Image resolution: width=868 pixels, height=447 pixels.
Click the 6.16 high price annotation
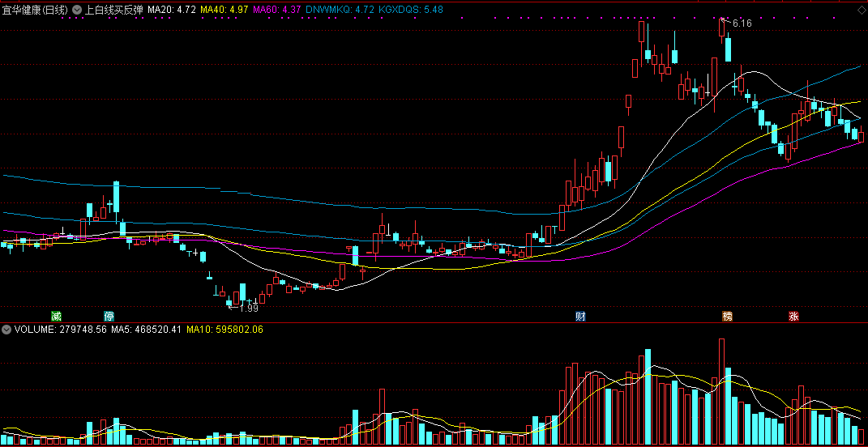pos(742,23)
